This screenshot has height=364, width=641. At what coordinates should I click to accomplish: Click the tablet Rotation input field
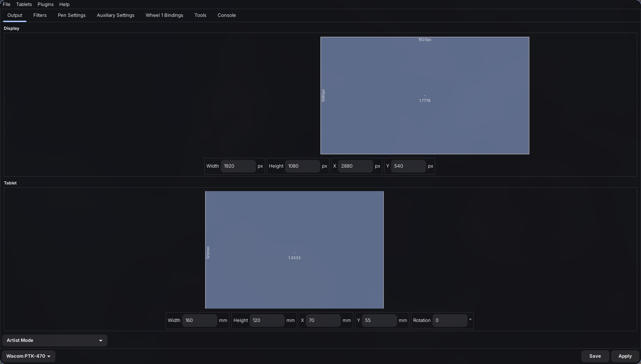point(450,321)
